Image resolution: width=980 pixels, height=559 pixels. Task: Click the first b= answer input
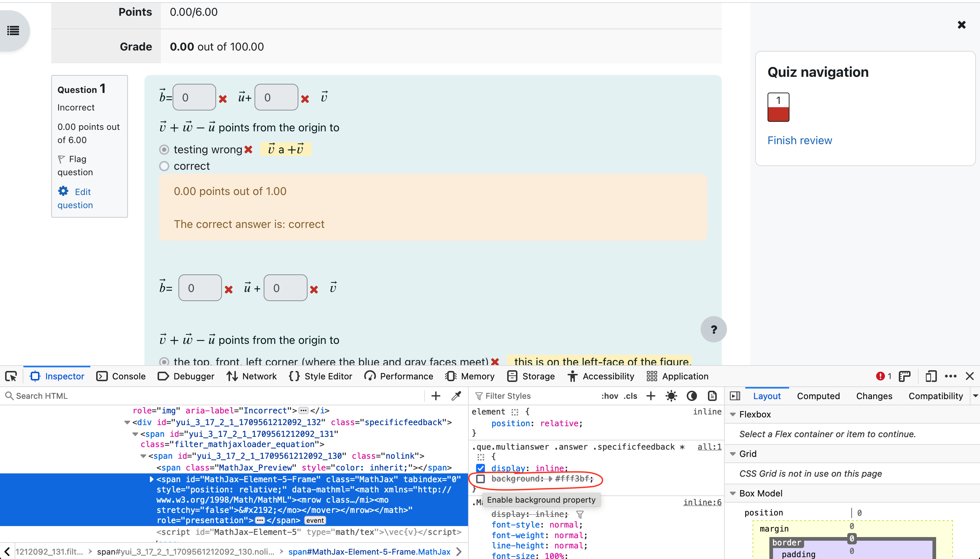pos(194,97)
